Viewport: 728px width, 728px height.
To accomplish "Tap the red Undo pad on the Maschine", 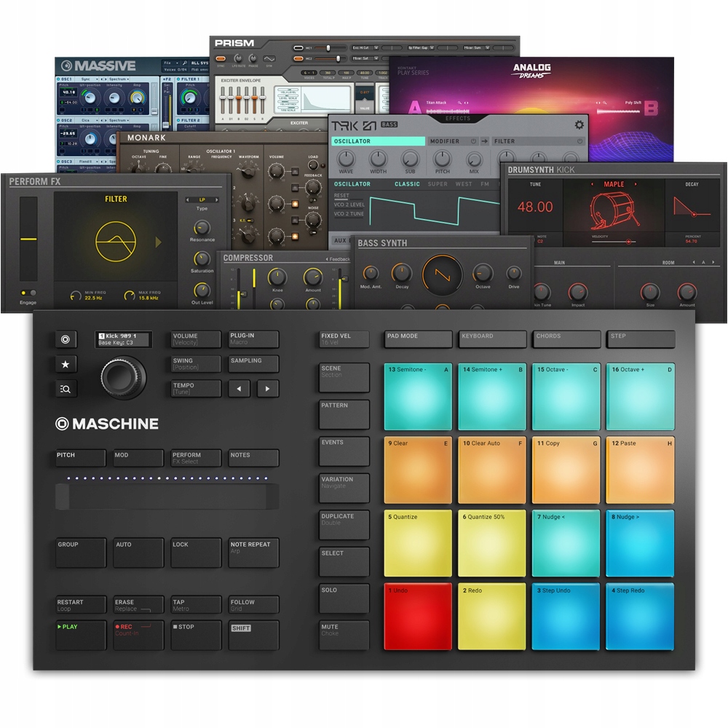I will click(x=417, y=615).
